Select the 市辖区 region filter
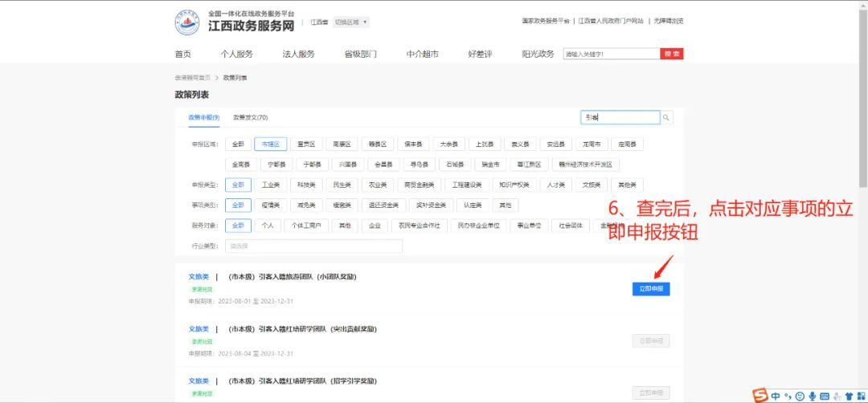 271,145
